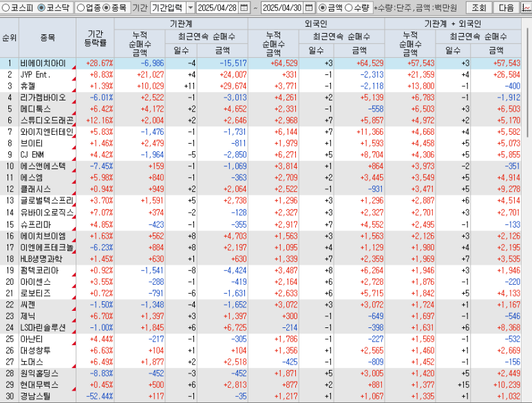Viewport: 532px width, 403px height.
Task: Click the +21,027 institutional net-buy cell
Action: click(x=140, y=74)
